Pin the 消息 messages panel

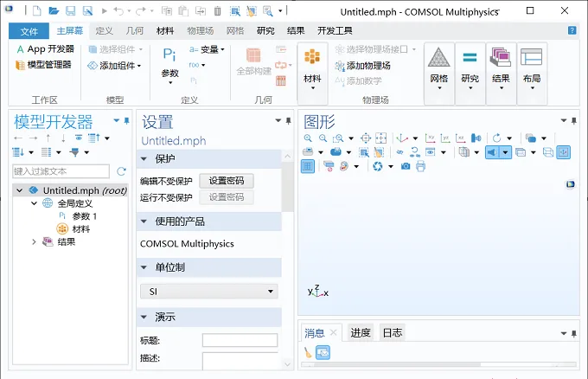coord(574,334)
